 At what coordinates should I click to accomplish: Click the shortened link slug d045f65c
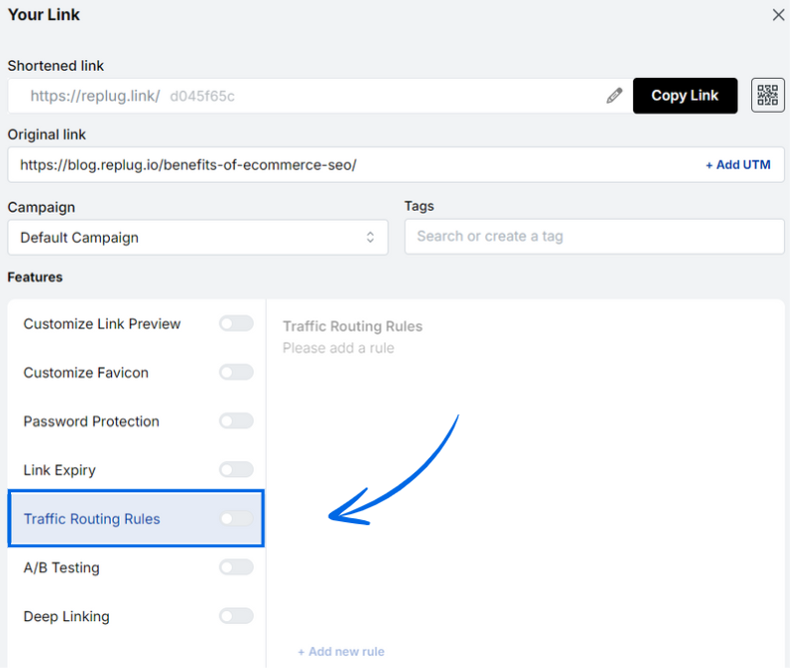[x=202, y=97]
